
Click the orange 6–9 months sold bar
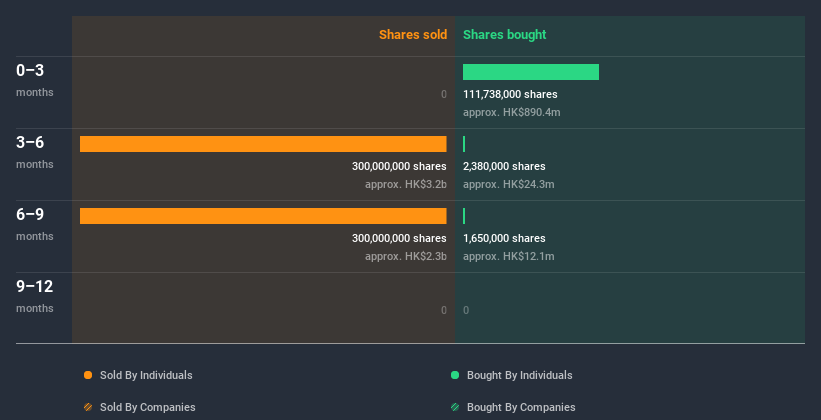coord(263,216)
